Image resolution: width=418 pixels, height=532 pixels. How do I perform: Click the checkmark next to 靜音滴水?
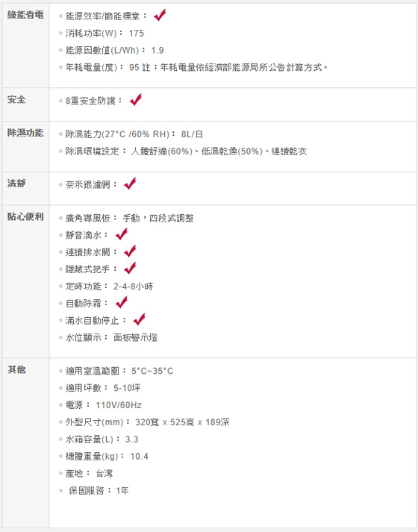coord(122,234)
